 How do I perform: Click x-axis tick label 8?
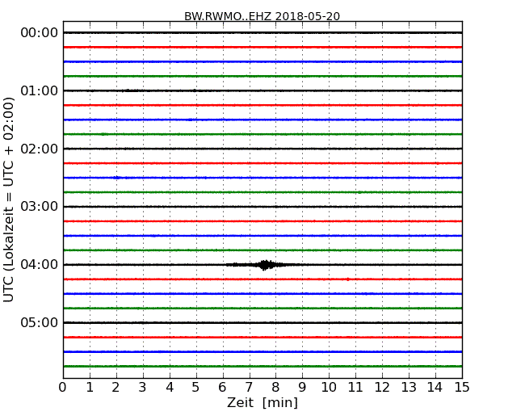pyautogui.click(x=275, y=388)
